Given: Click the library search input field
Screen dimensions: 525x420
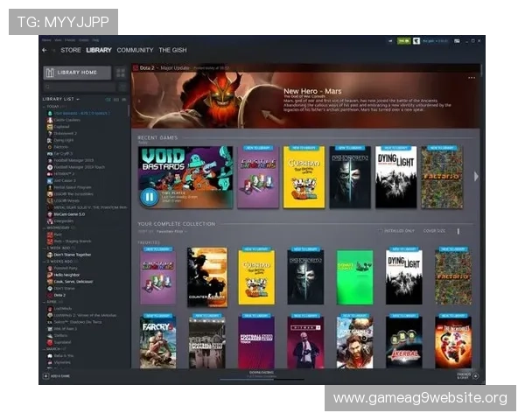Looking at the screenshot, I should tap(79, 87).
